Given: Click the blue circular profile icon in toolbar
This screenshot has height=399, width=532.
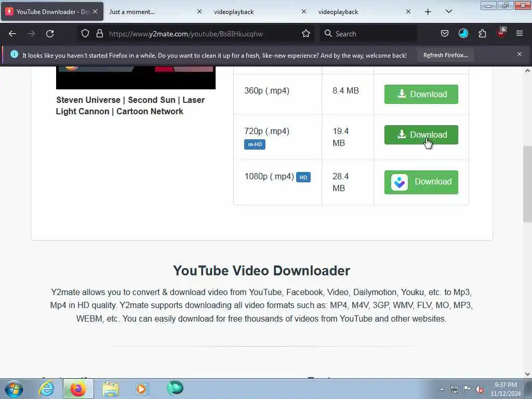Looking at the screenshot, I should (463, 33).
